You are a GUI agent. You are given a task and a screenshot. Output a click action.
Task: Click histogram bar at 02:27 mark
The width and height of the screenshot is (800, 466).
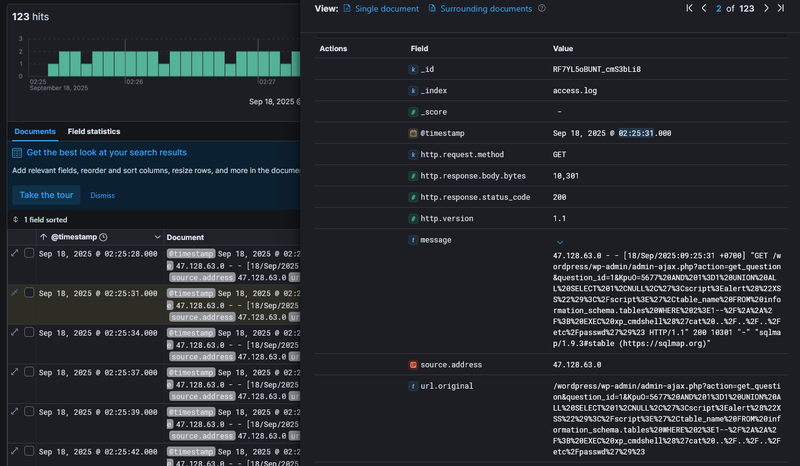coord(264,64)
